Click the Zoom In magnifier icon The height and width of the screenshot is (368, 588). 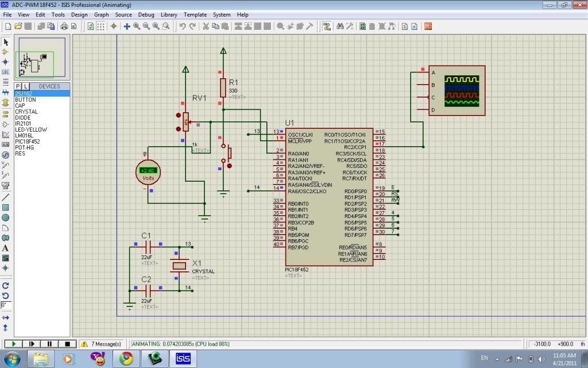coord(137,26)
